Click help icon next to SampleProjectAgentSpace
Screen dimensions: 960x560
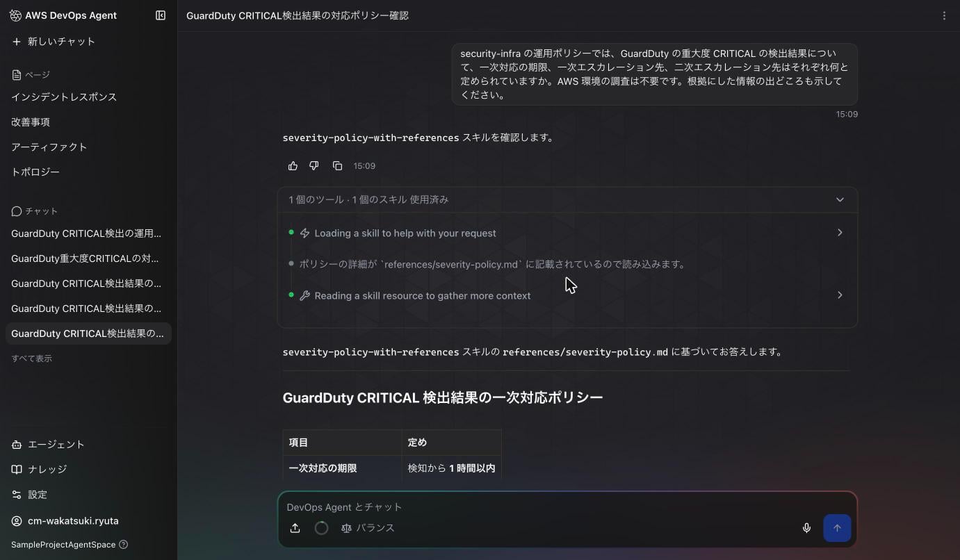coord(124,545)
